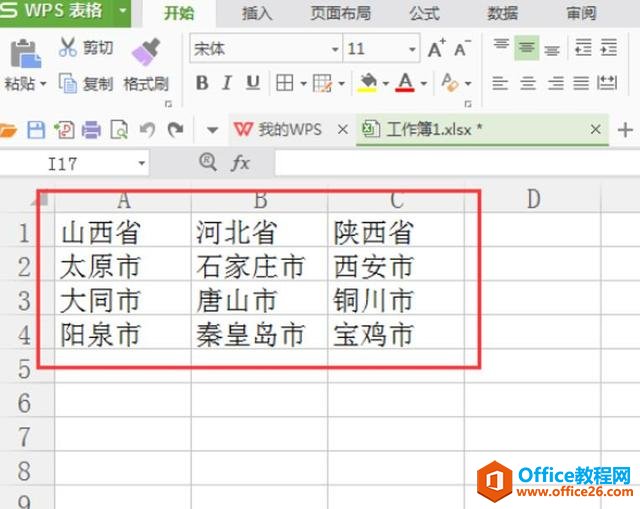Screen dimensions: 640x509
Task: Select column D header
Action: point(533,200)
